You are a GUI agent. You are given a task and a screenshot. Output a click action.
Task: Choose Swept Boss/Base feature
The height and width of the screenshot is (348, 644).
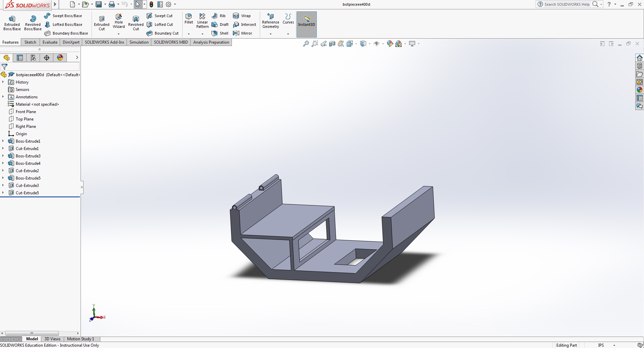pyautogui.click(x=63, y=16)
